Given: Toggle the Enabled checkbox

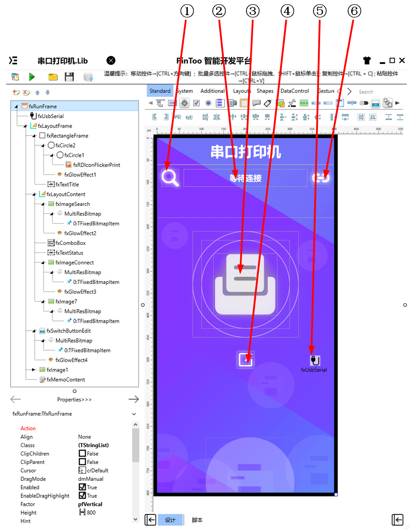Looking at the screenshot, I should click(x=82, y=487).
